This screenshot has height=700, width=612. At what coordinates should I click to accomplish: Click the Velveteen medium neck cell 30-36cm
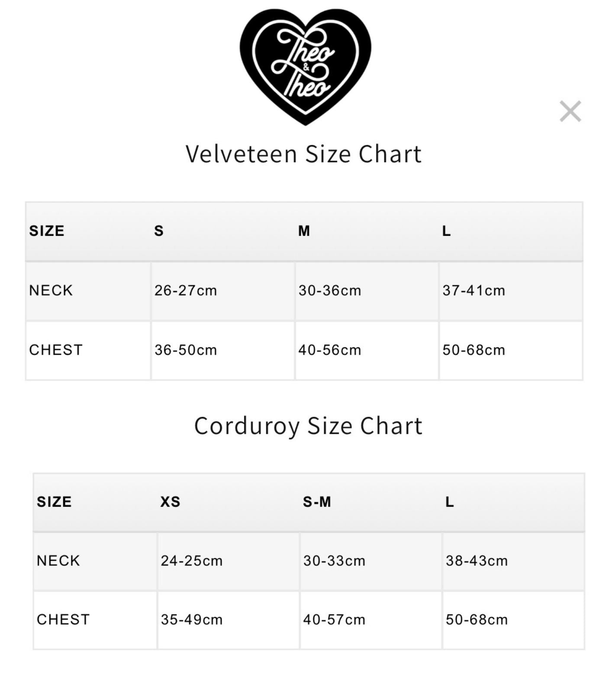[367, 291]
